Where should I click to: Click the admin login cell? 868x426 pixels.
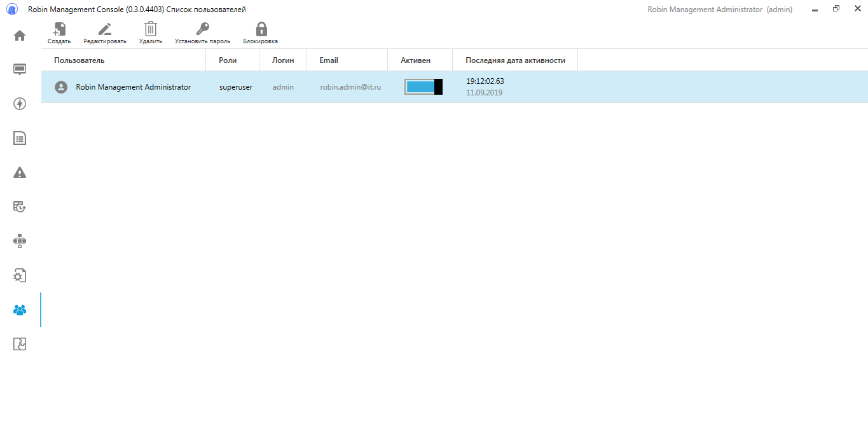click(284, 87)
